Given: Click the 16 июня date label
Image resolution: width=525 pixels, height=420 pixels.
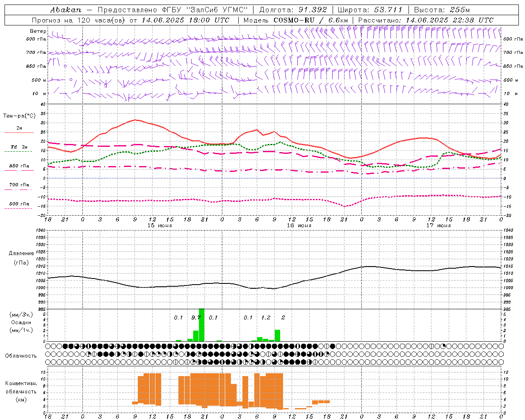Looking at the screenshot, I should click(299, 225).
